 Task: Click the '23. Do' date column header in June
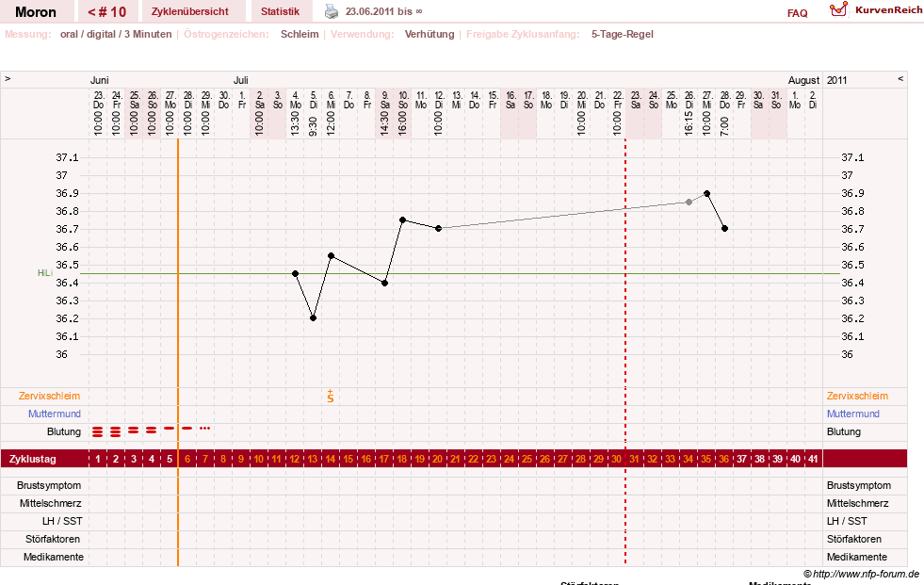point(98,100)
